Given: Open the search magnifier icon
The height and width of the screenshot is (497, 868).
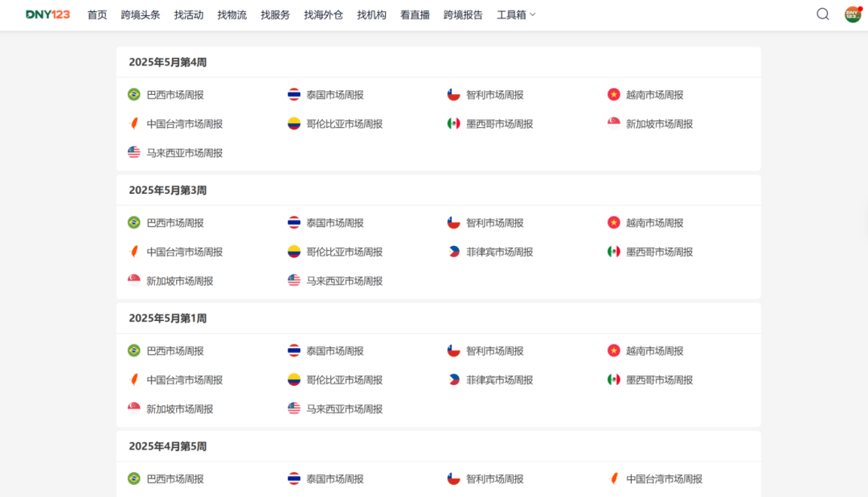Looking at the screenshot, I should tap(822, 14).
